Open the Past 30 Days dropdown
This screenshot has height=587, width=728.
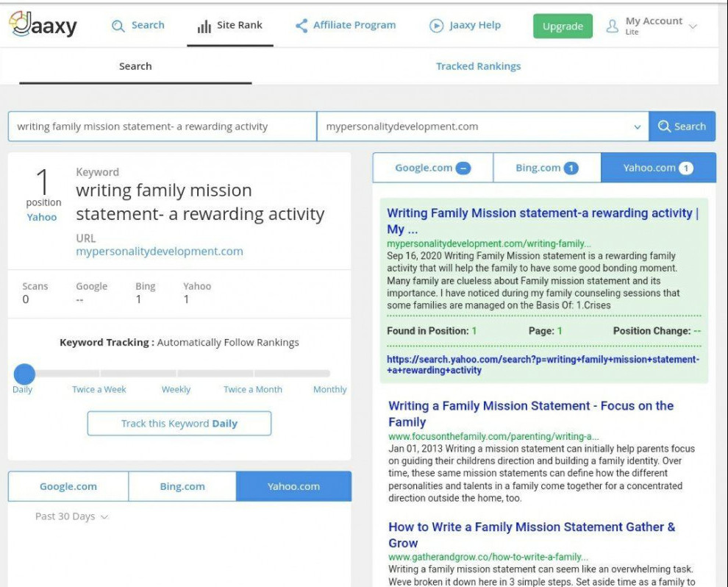[x=71, y=516]
